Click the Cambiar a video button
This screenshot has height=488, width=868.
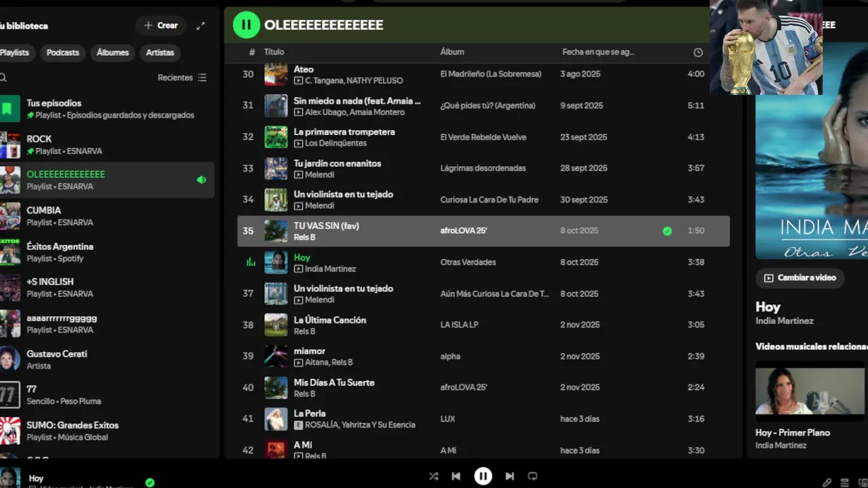click(x=800, y=278)
